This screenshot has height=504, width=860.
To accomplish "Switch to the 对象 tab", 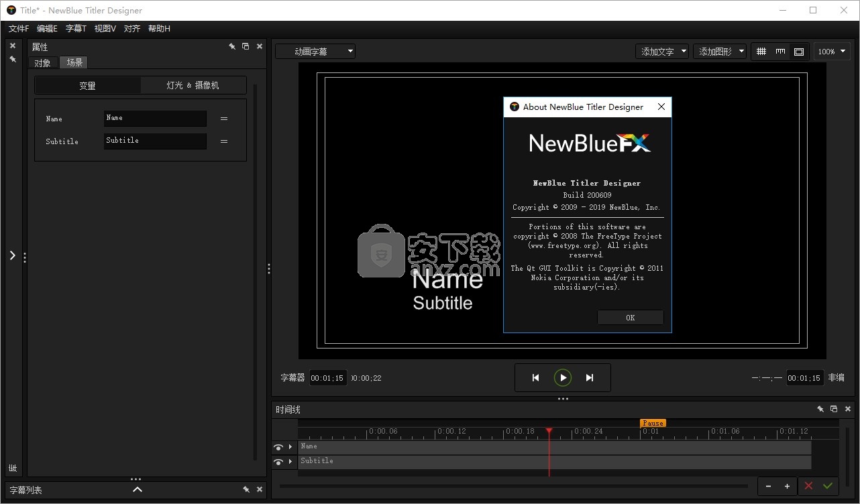I will point(42,63).
